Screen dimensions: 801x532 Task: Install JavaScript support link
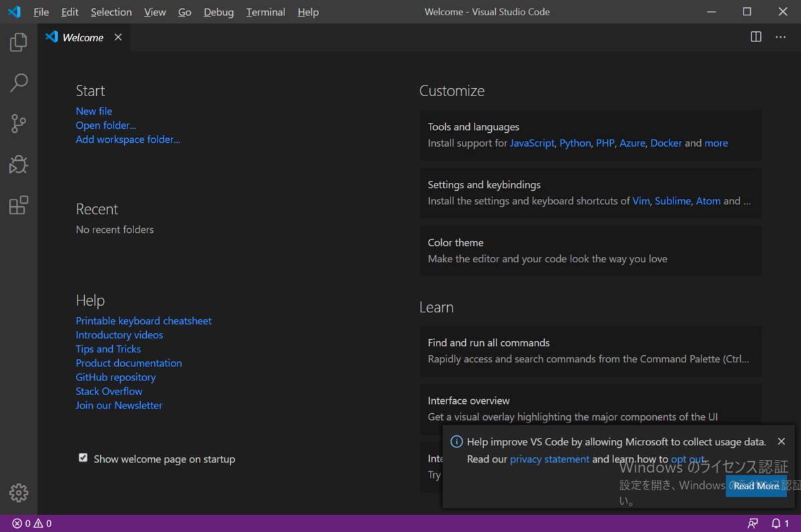click(x=532, y=144)
